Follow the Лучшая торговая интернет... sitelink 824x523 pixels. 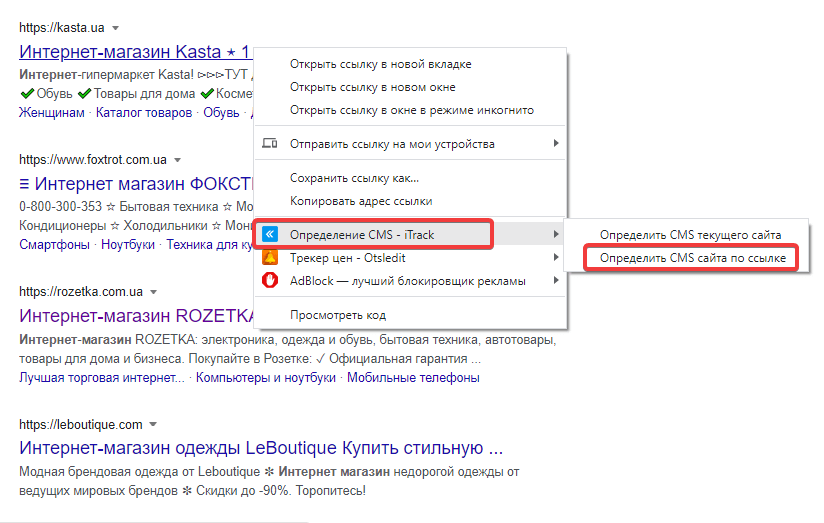tap(102, 378)
